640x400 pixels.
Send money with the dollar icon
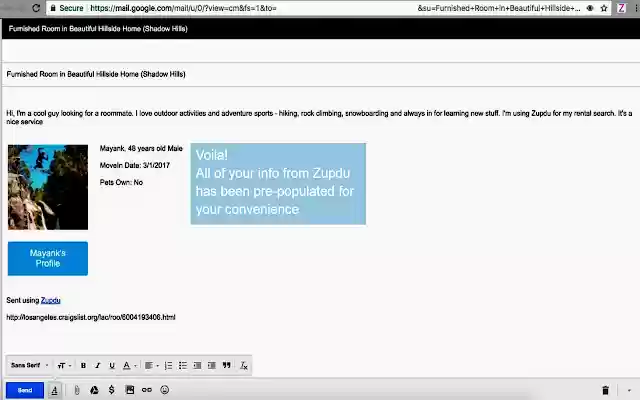pyautogui.click(x=111, y=390)
